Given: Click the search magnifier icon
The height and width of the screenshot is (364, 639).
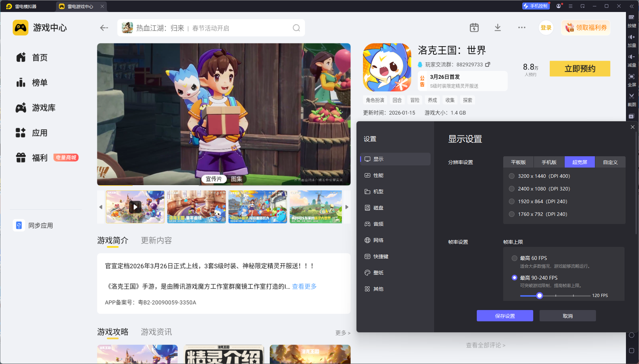Looking at the screenshot, I should point(296,28).
